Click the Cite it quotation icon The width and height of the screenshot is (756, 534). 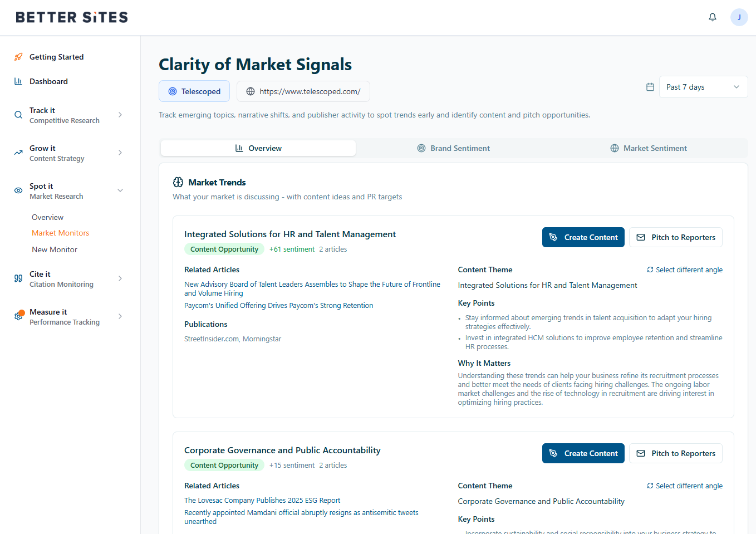pos(18,278)
